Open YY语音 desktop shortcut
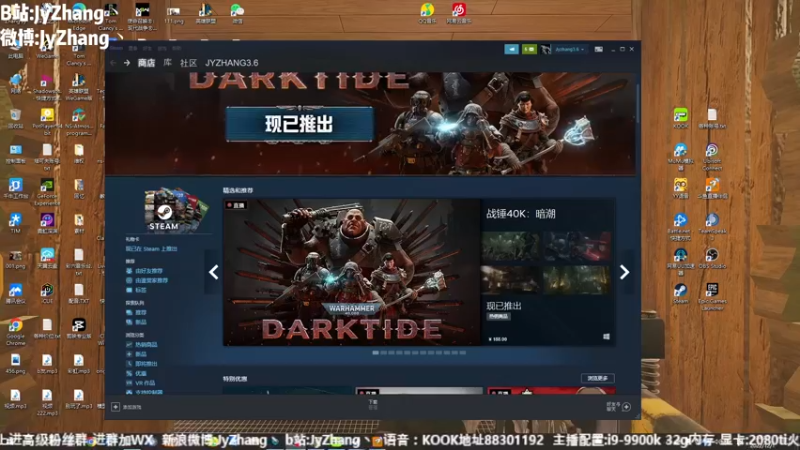The width and height of the screenshot is (800, 450). click(x=680, y=188)
